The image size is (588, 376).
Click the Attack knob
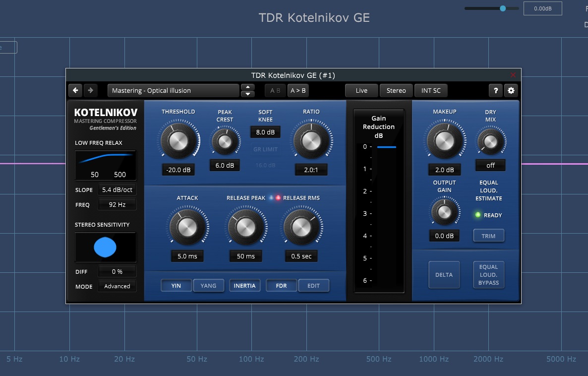pyautogui.click(x=187, y=227)
